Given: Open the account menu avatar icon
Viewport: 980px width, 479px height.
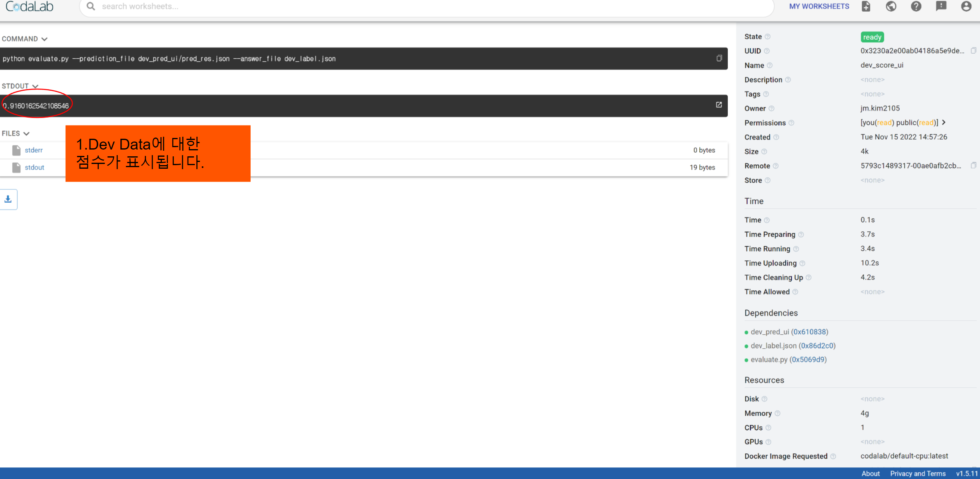Looking at the screenshot, I should (966, 6).
